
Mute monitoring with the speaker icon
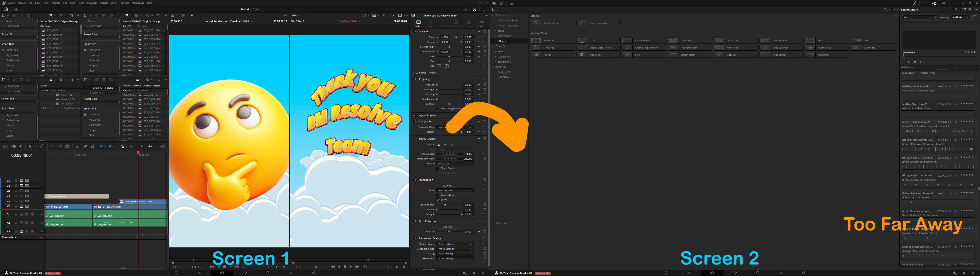coord(150,146)
